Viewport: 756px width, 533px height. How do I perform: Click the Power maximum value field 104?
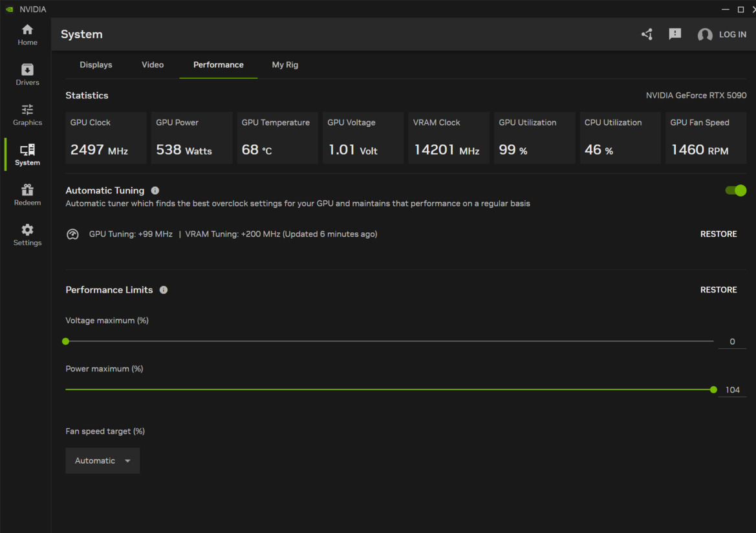click(x=732, y=390)
